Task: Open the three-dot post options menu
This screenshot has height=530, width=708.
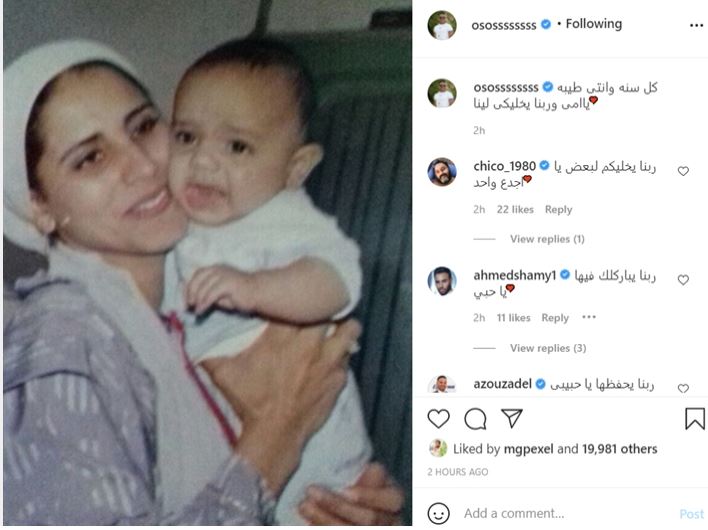Action: point(696,25)
